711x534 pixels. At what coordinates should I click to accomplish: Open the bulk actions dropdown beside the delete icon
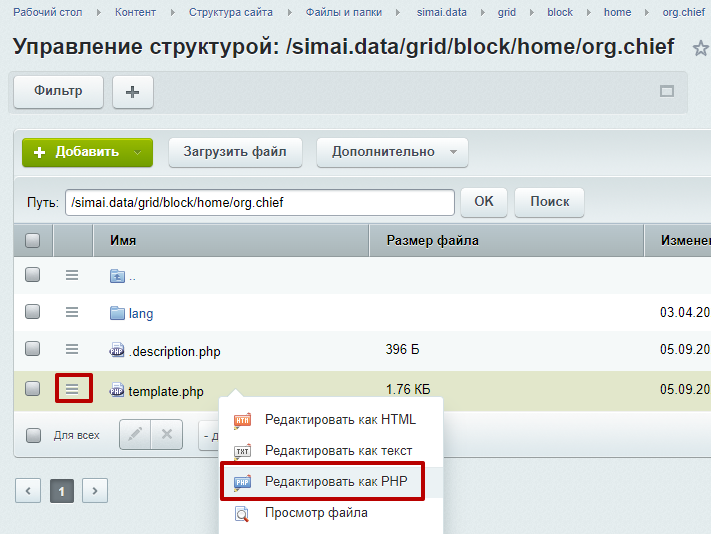pyautogui.click(x=210, y=435)
